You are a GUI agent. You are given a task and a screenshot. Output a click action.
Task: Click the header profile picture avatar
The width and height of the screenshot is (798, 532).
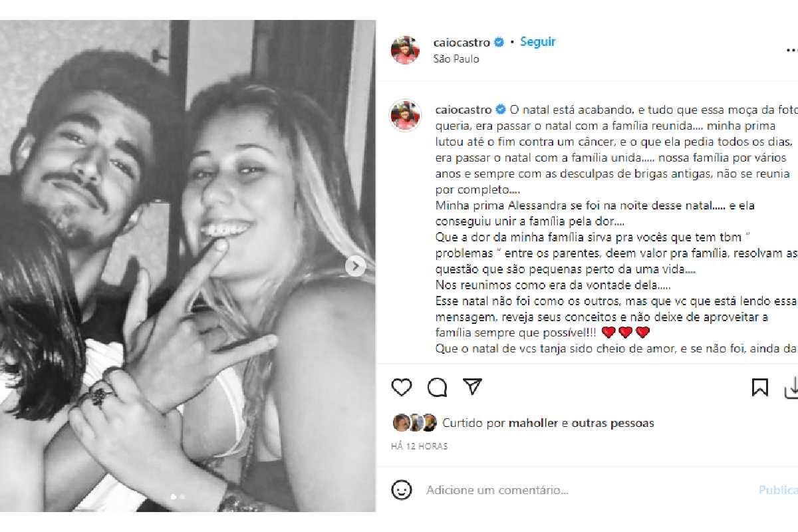[405, 50]
